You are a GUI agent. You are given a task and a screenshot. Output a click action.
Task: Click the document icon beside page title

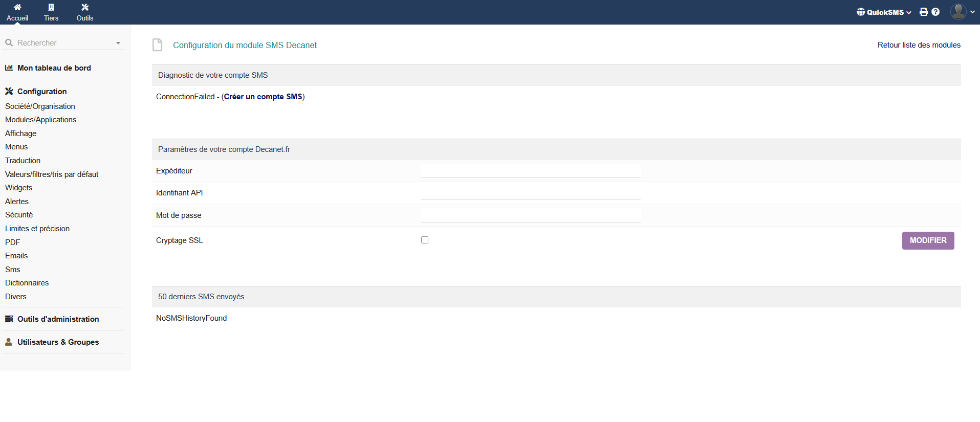click(158, 45)
